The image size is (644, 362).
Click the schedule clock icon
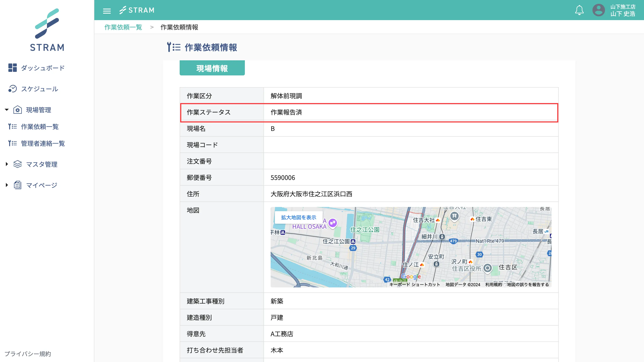12,89
